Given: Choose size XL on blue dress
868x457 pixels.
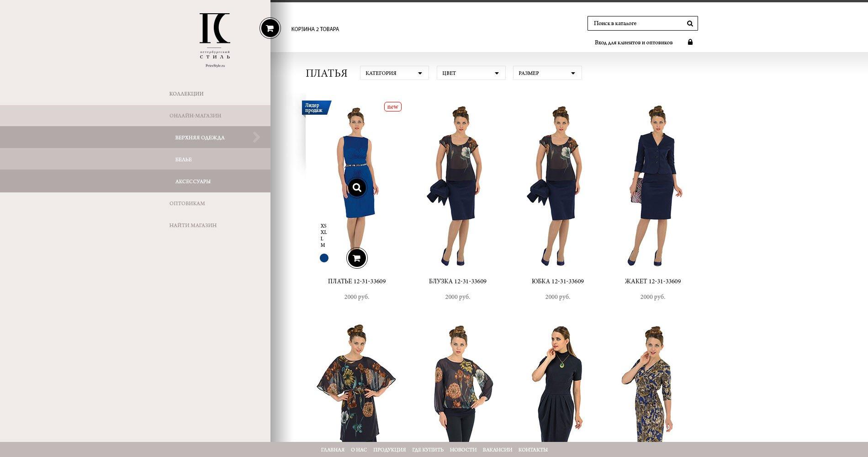Looking at the screenshot, I should pyautogui.click(x=323, y=232).
